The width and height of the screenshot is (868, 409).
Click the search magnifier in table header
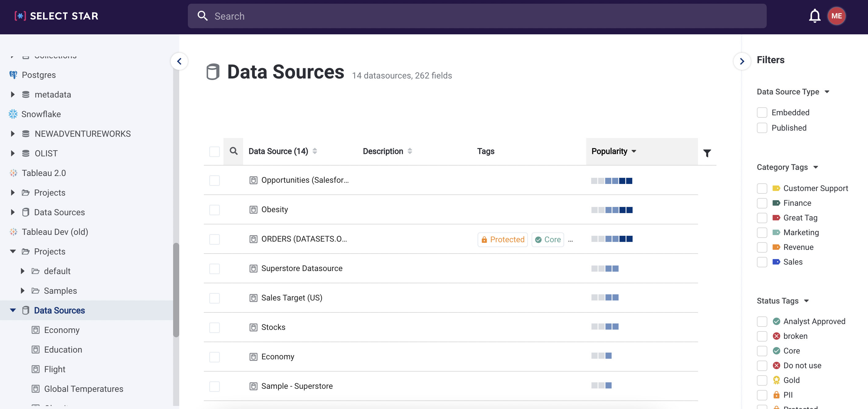point(233,151)
